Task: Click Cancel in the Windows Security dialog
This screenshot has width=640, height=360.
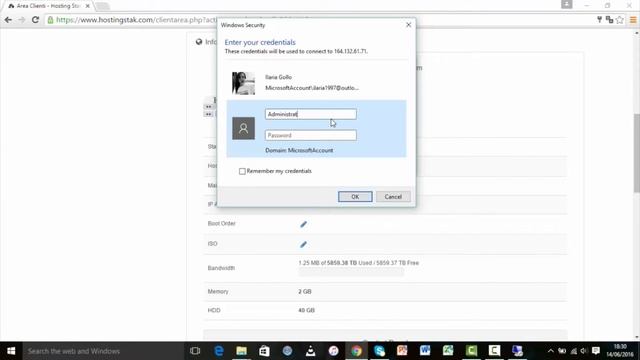Action: click(x=393, y=197)
